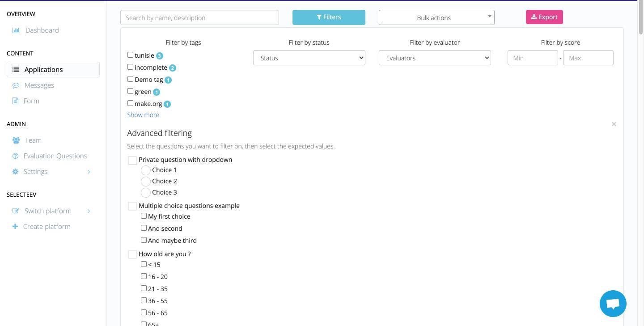Tick the And second choice checkbox
The height and width of the screenshot is (326, 644).
[x=144, y=228]
